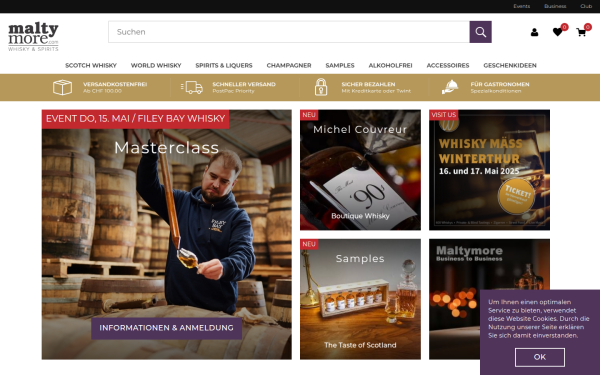Image resolution: width=600 pixels, height=375 pixels.
Task: Open the shopping cart icon
Action: tap(581, 32)
